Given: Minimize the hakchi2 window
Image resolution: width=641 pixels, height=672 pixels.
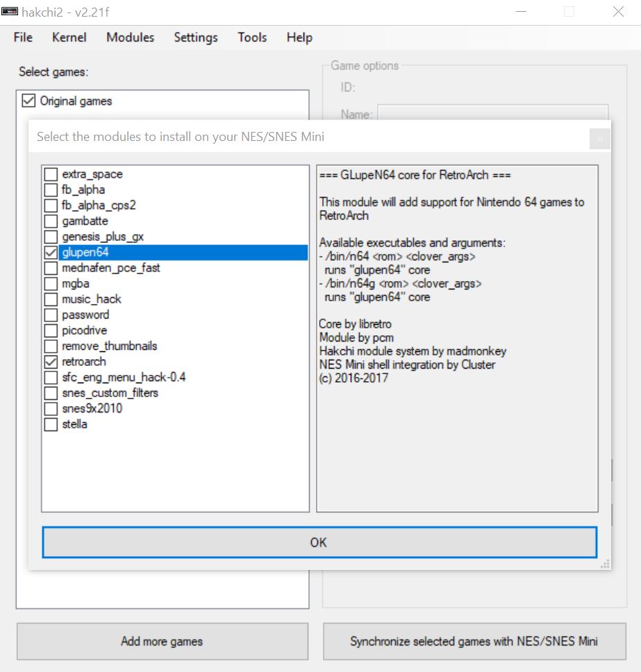Looking at the screenshot, I should 521,12.
